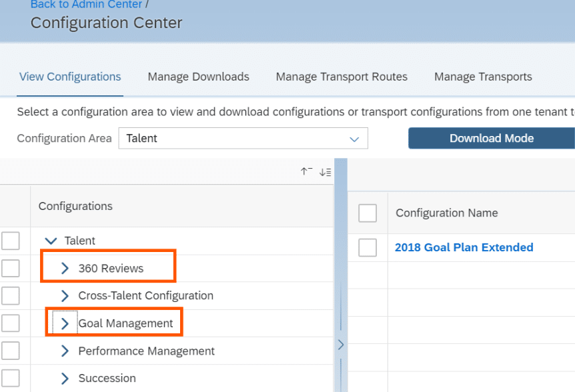Toggle the select-all checkbox in Configuration Name header
Image resolution: width=575 pixels, height=392 pixels.
(x=368, y=212)
